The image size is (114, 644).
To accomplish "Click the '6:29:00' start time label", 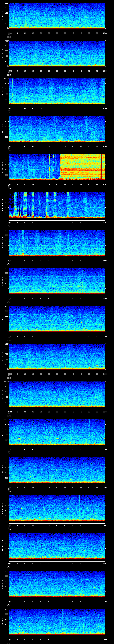I will click(9, 601).
